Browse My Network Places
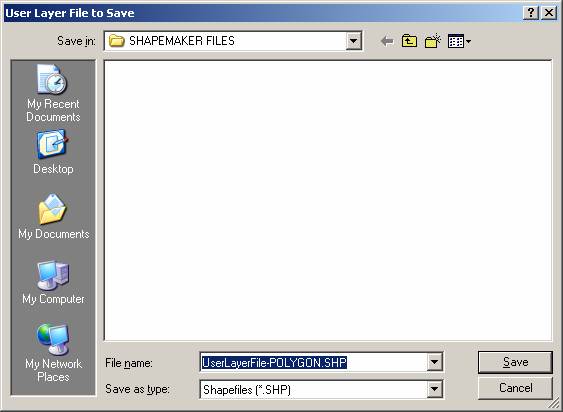The height and width of the screenshot is (412, 563). point(53,353)
